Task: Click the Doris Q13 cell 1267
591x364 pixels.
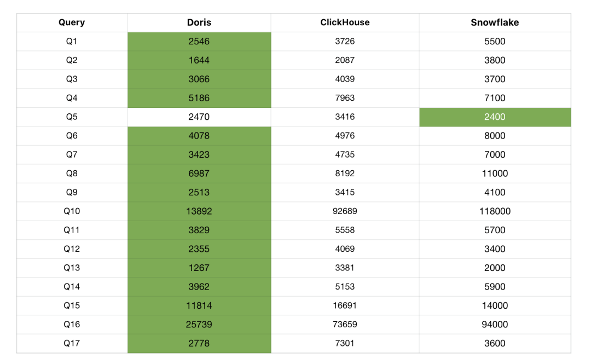Action: coord(199,268)
